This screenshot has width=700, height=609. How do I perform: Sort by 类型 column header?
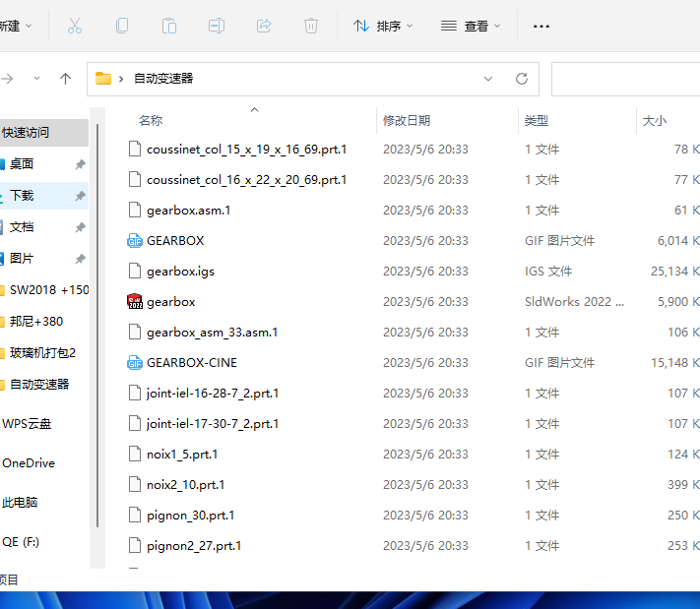(537, 120)
